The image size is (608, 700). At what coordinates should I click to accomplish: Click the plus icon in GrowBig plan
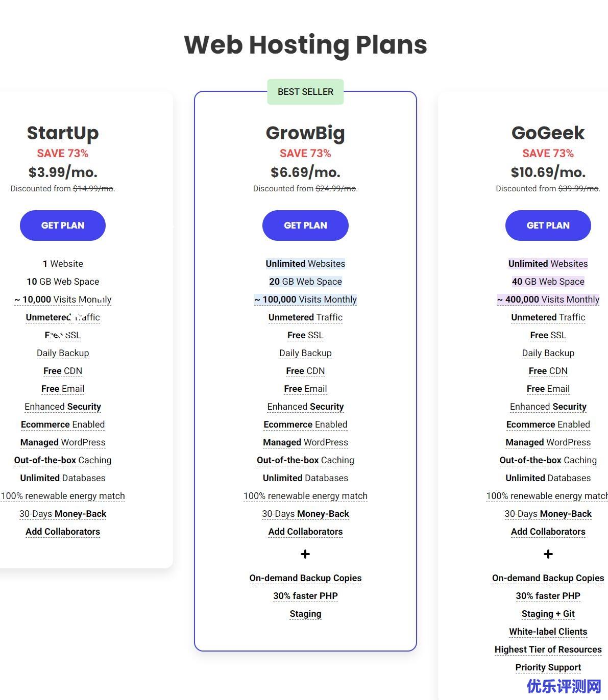[305, 554]
